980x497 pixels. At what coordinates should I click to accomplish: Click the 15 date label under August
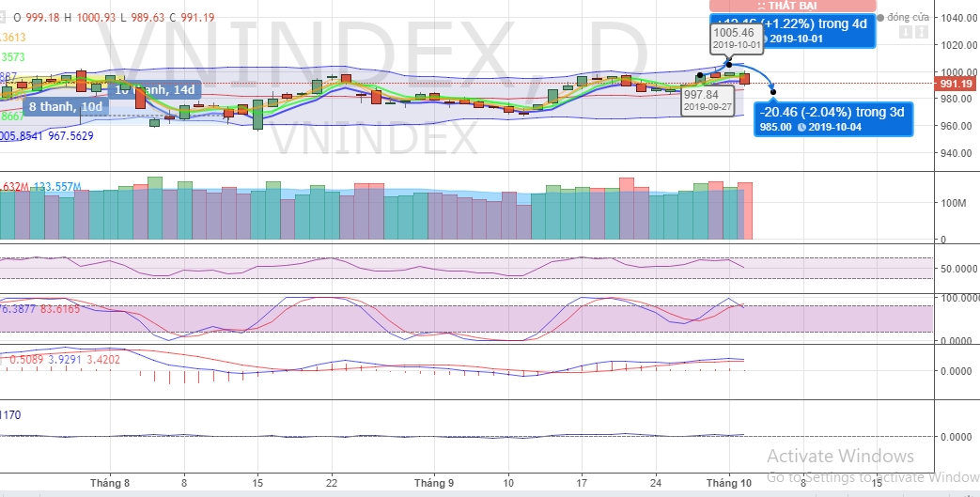pyautogui.click(x=257, y=483)
